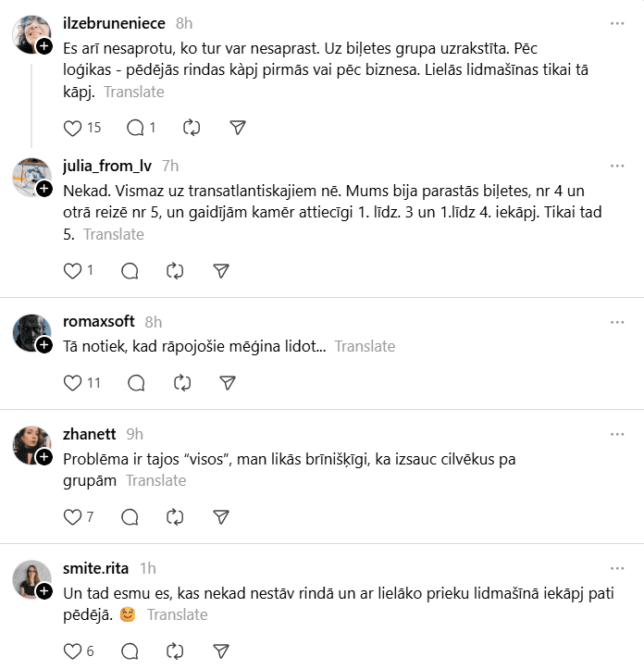Translate romaxsoft's comment
Image resolution: width=644 pixels, height=669 pixels.
[x=365, y=346]
